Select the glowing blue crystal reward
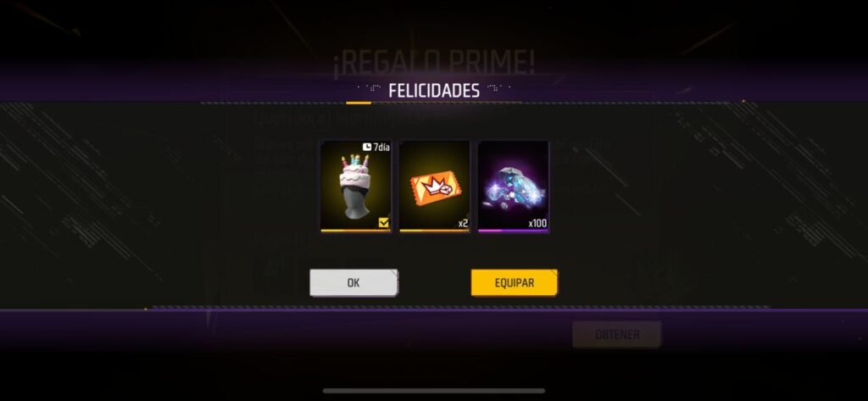The width and height of the screenshot is (868, 401). pos(513,187)
